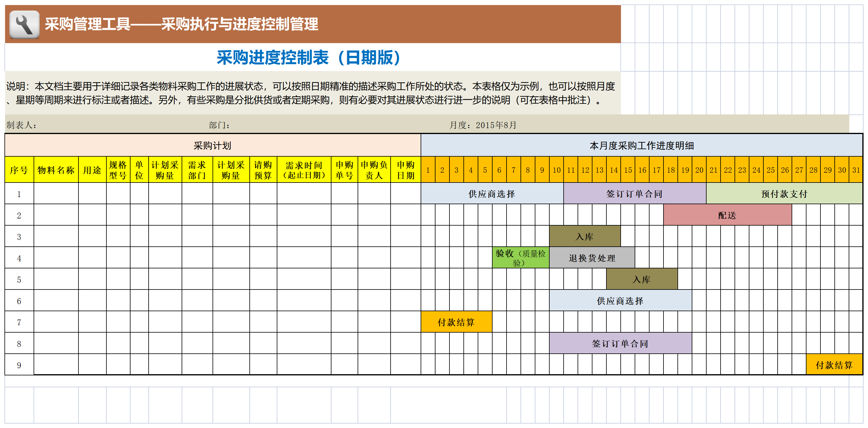The image size is (868, 428).
Task: Click the empty 物料名称 cell in row 1
Action: click(x=56, y=193)
